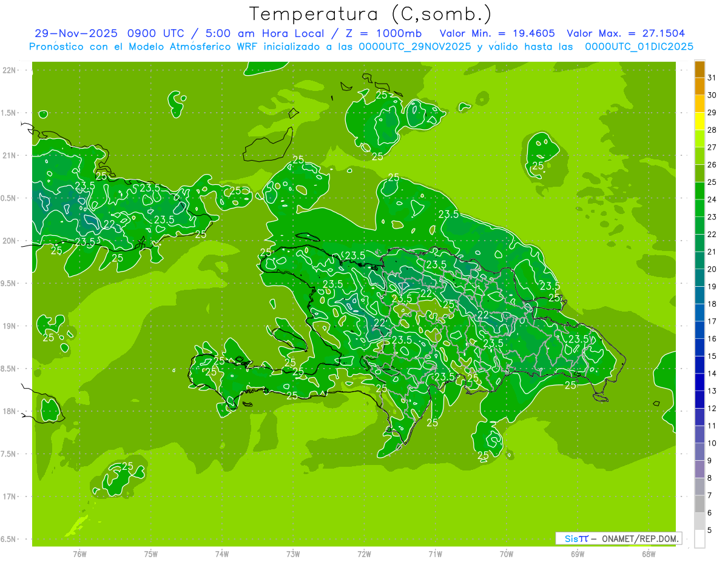Pick the lime swatch between 27 and 28
The image size is (728, 562).
699,139
